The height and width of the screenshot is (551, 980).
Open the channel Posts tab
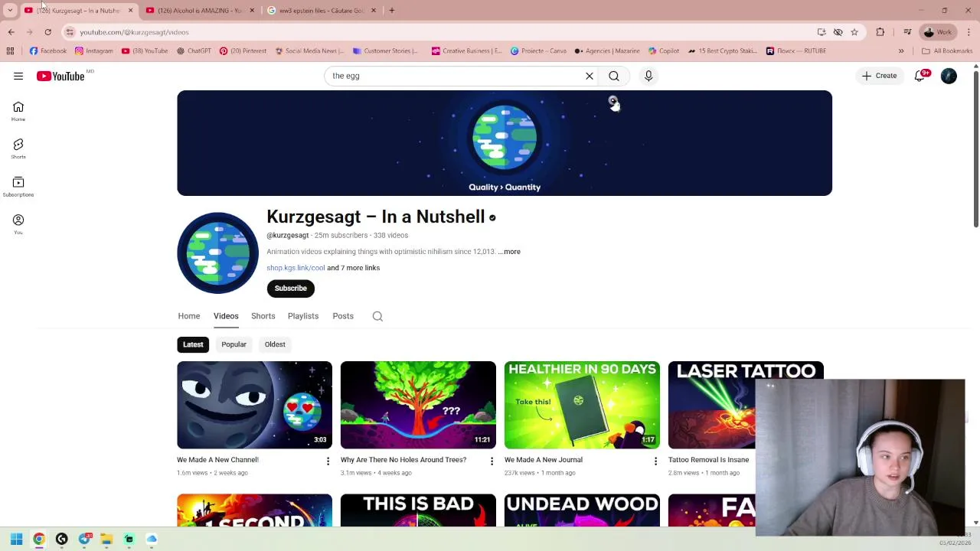point(343,316)
